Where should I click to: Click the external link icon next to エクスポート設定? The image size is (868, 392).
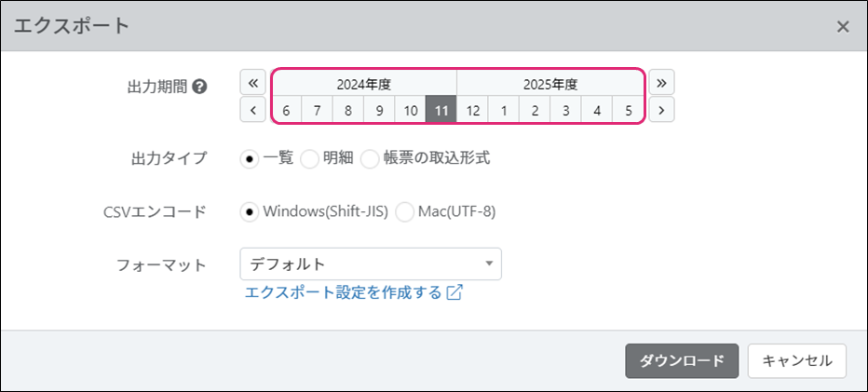454,292
